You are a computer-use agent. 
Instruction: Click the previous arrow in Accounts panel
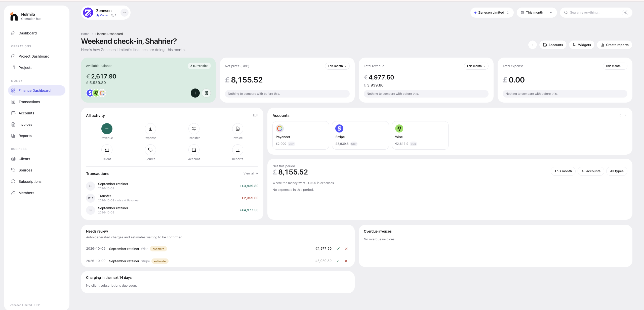pos(620,115)
